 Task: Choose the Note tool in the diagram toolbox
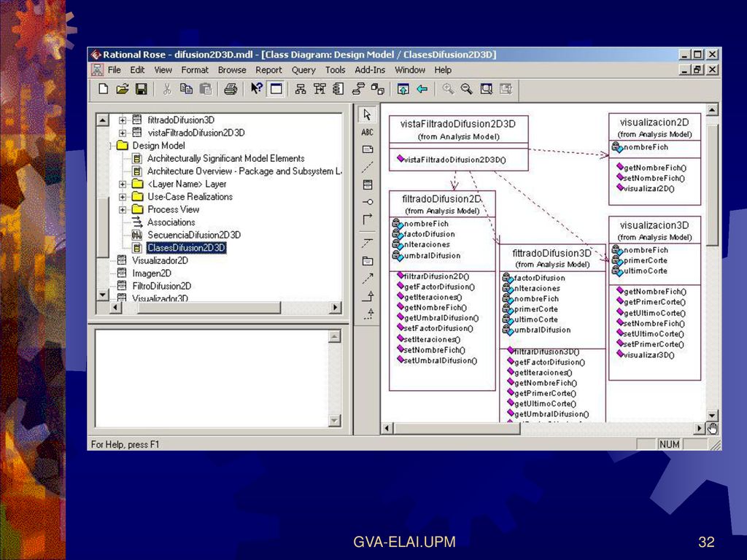pos(367,149)
